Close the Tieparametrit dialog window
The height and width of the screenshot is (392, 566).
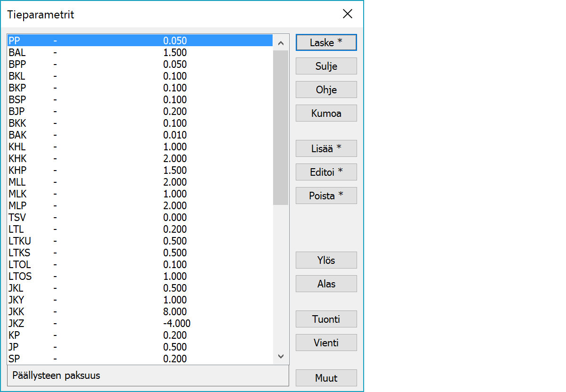[x=348, y=14]
